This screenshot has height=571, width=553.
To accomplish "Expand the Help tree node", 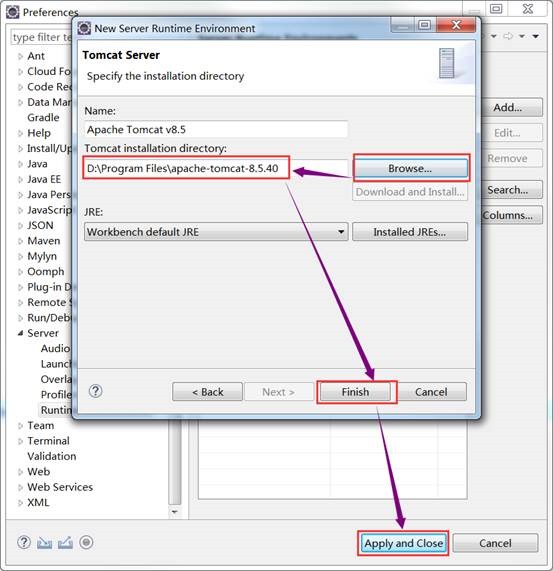I will tap(20, 133).
